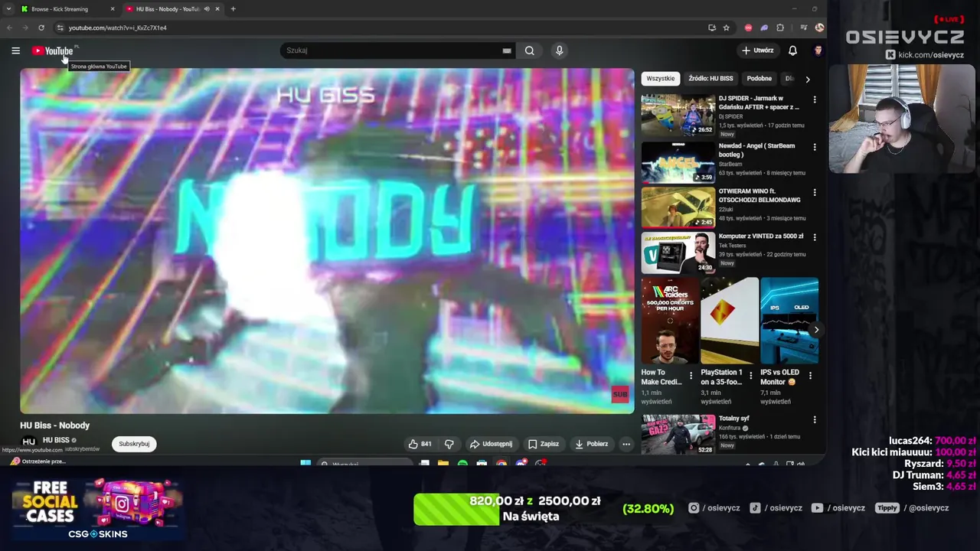
Task: Mute tab via speaker icon on YouTube tab
Action: point(207,9)
